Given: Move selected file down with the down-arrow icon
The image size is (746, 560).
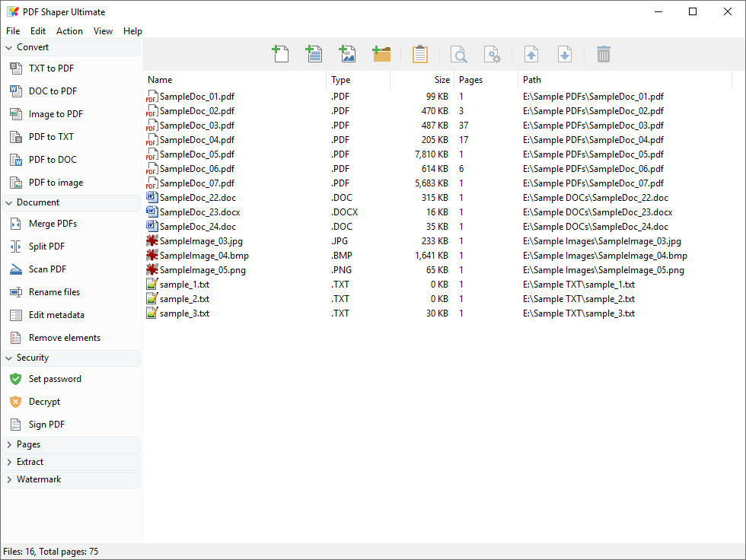Looking at the screenshot, I should click(563, 53).
